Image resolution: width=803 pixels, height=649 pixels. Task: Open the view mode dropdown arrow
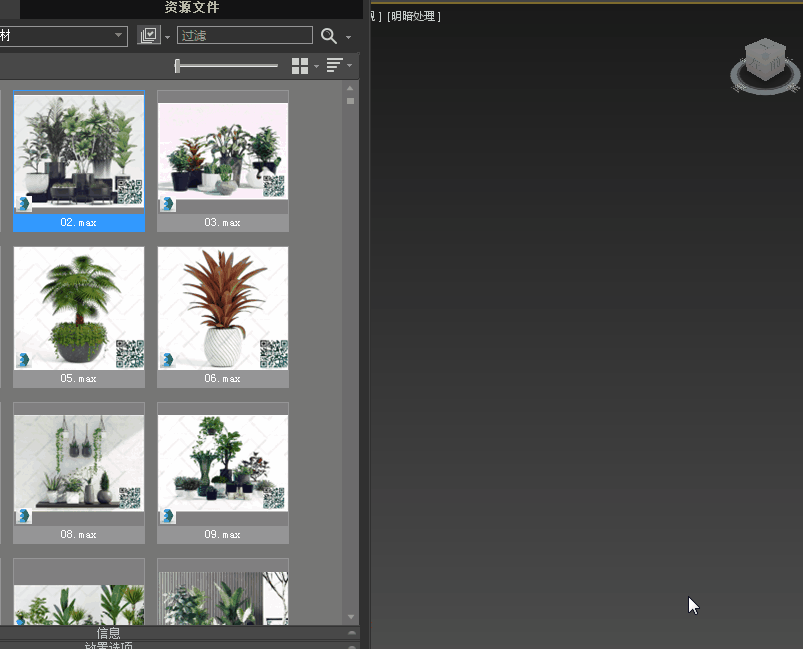(317, 67)
